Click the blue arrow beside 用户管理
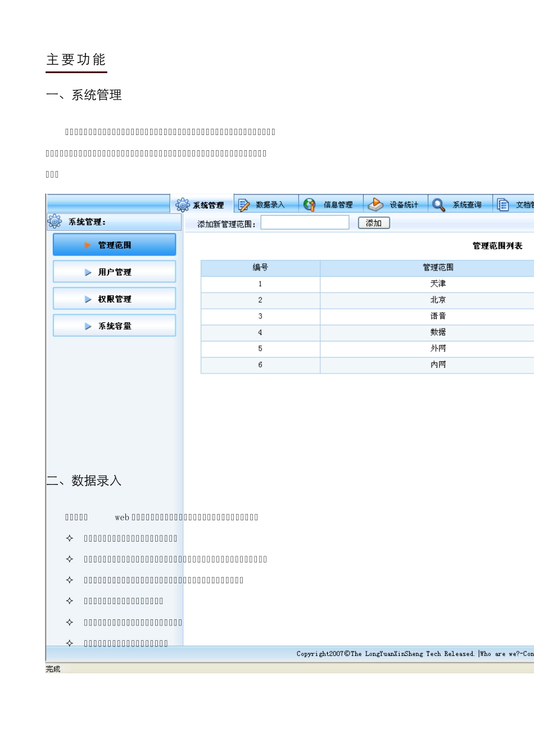Viewport: 534px width, 756px height. coord(88,272)
